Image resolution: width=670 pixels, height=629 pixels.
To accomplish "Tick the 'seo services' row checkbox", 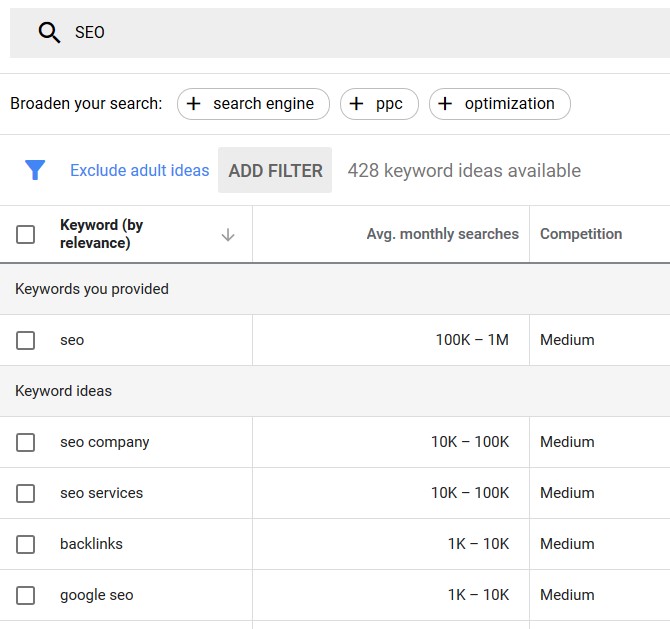I will click(x=26, y=494).
